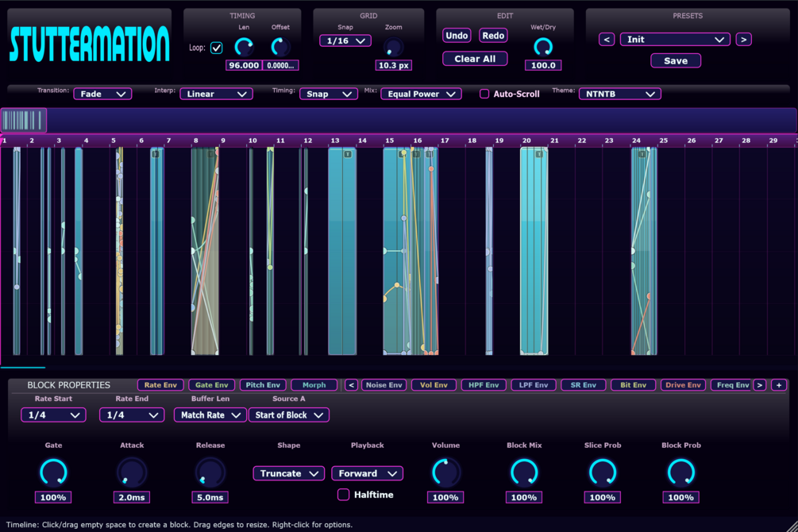Switch to the Noise Env tab
The image size is (798, 532).
(x=384, y=385)
